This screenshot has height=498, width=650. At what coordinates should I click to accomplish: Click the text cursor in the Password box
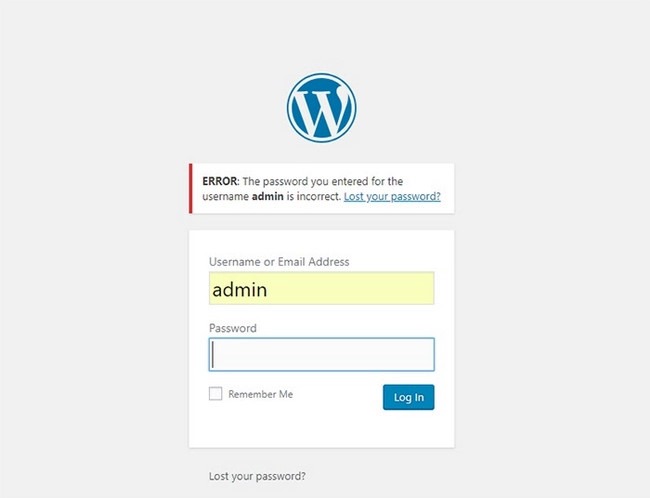[x=213, y=354]
